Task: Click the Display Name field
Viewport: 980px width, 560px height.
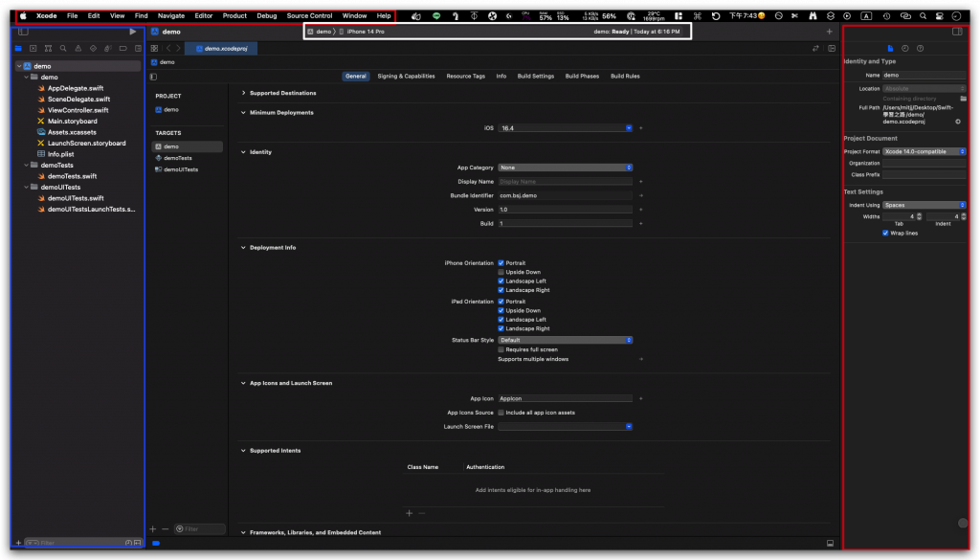Action: click(x=565, y=182)
